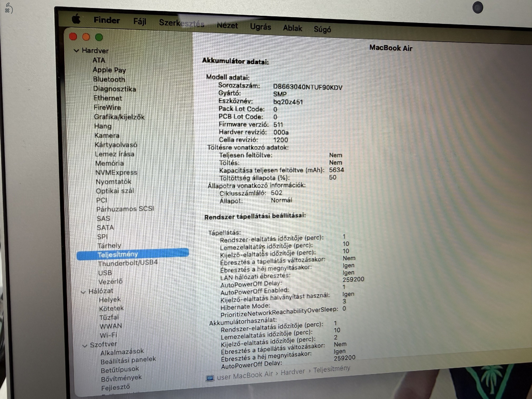
Task: Select Grafika/kijelzők in the sidebar
Action: pyautogui.click(x=119, y=117)
